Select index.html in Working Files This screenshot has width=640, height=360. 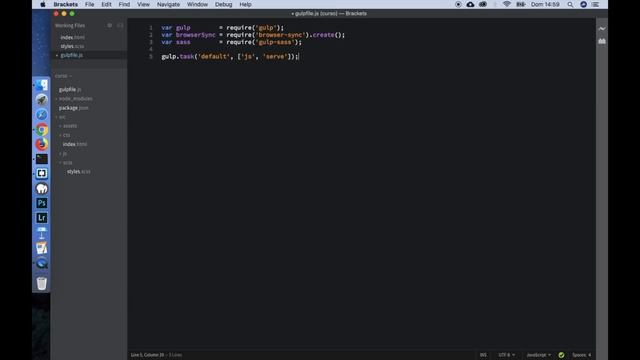pyautogui.click(x=73, y=38)
